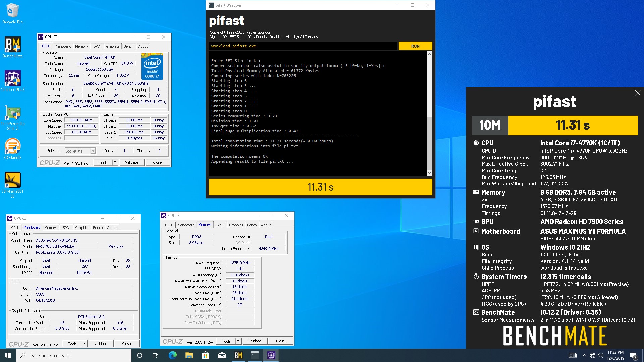Click the Windows Start button
The image size is (644, 362).
(x=8, y=355)
